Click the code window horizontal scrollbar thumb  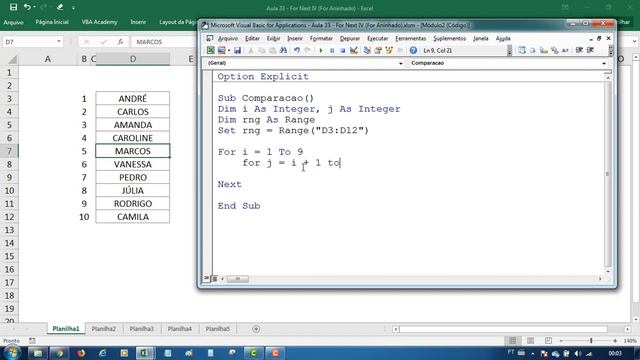point(238,279)
